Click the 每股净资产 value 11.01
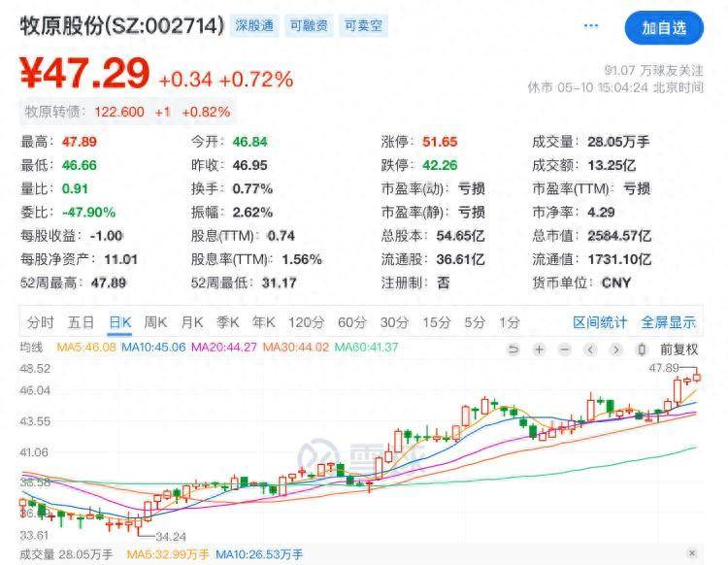 tap(120, 259)
